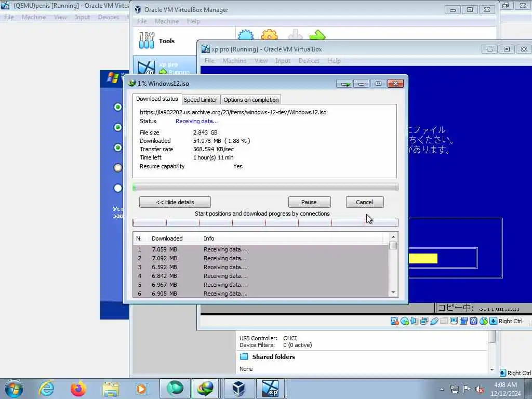The height and width of the screenshot is (399, 532).
Task: Show hidden tray icons arrow
Action: tap(442, 390)
